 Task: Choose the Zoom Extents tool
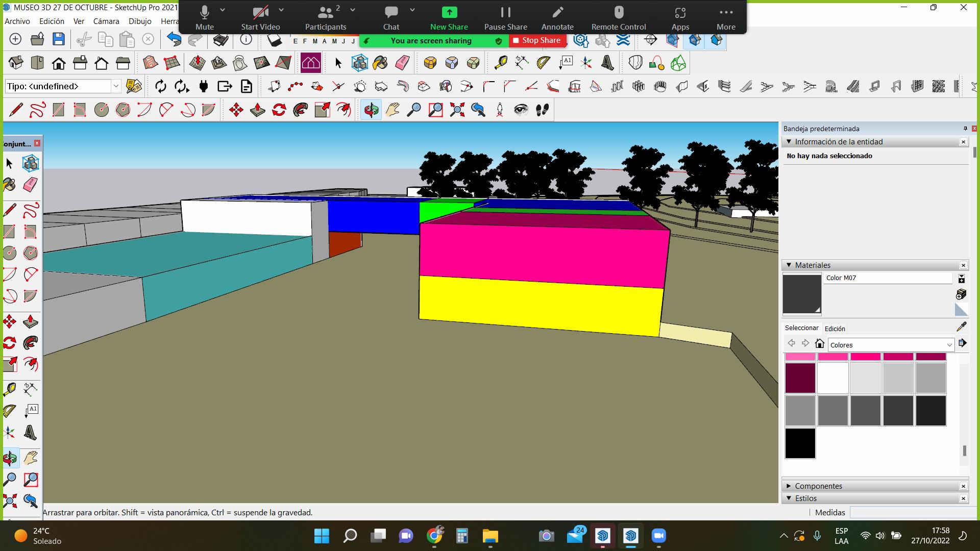457,110
